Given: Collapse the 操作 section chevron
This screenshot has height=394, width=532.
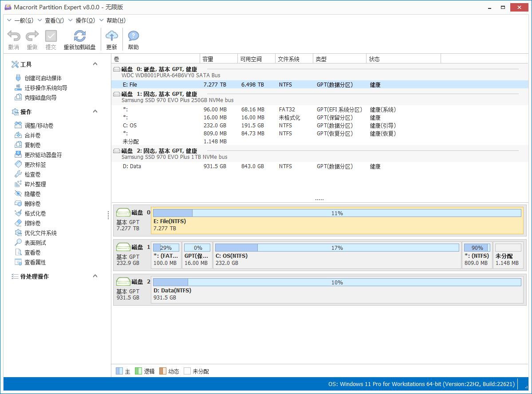Looking at the screenshot, I should (x=95, y=111).
